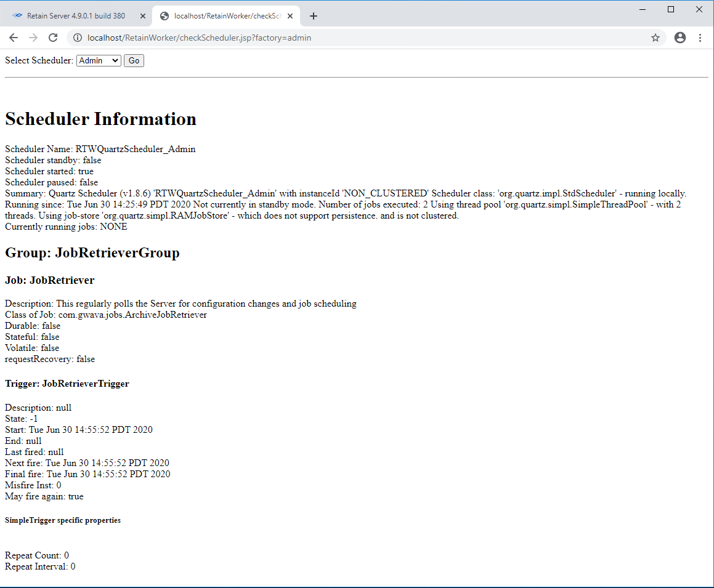Click 'Class of Job: com.gwava.jobs.ArchiveJobRetriever' line
Screen dimensions: 714x588
tap(105, 315)
